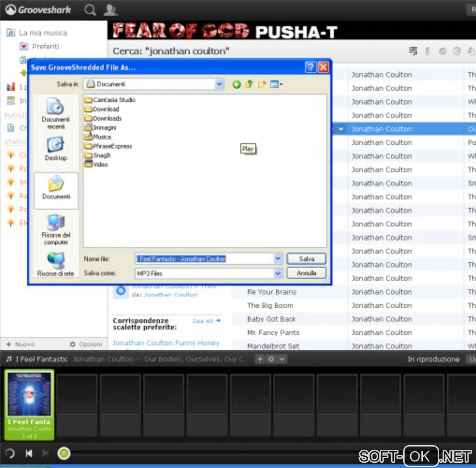Select the Immagini folder
476x468 pixels.
pyautogui.click(x=100, y=128)
